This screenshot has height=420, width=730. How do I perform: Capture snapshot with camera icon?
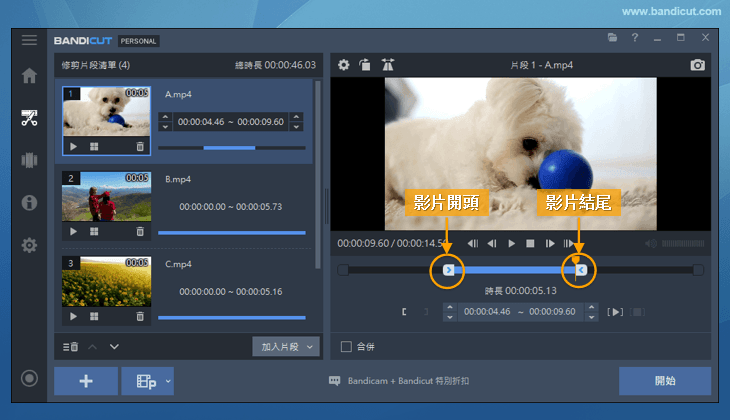697,65
